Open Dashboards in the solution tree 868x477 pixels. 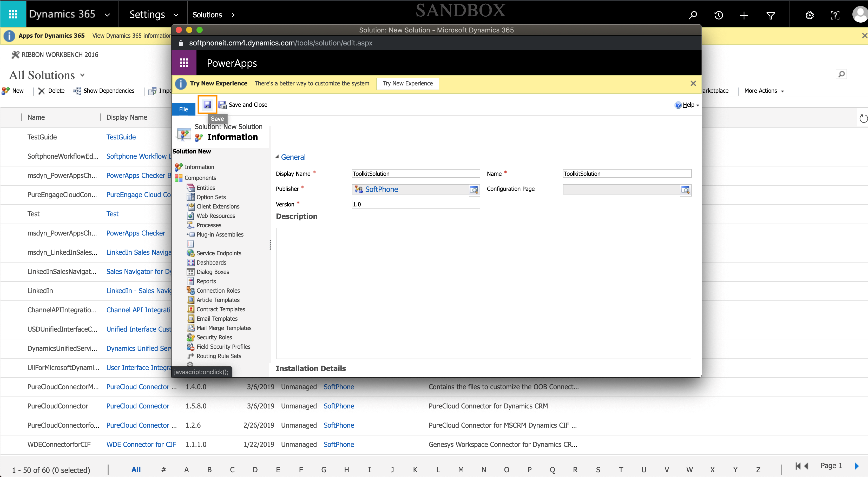pos(211,263)
